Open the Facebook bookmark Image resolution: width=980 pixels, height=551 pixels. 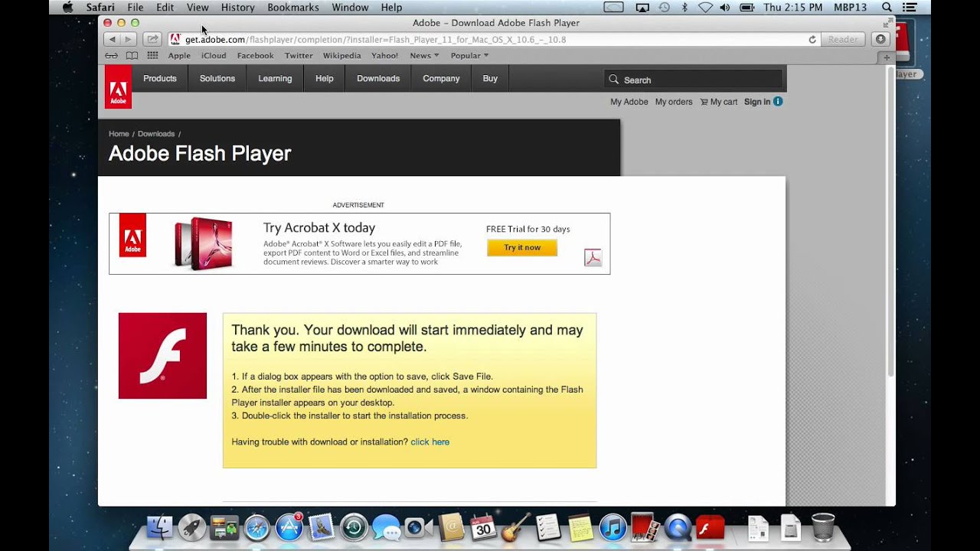coord(255,56)
